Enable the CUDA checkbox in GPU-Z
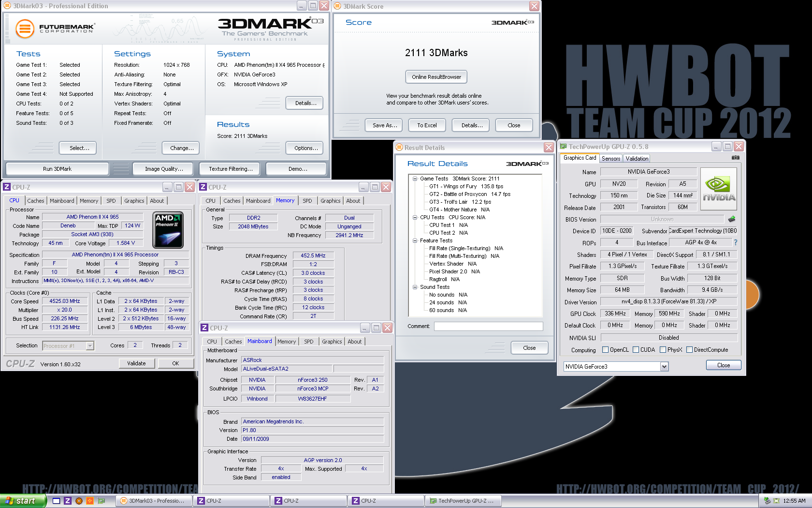This screenshot has height=508, width=812. pos(636,350)
